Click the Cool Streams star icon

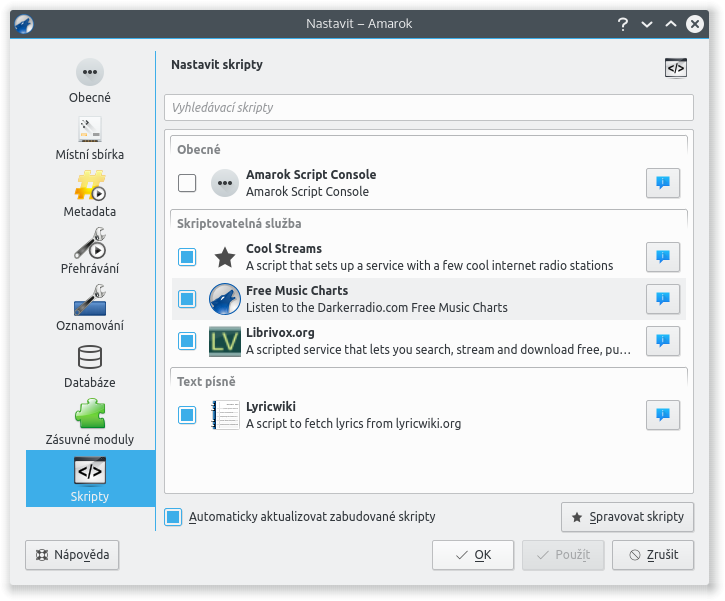pos(225,257)
